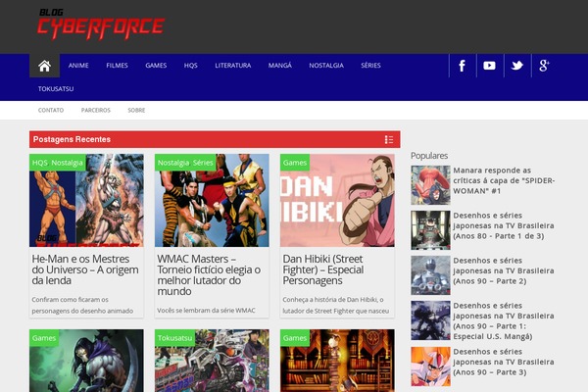
Task: Click Tokusatsu tag on bottom row post
Action: click(x=174, y=338)
